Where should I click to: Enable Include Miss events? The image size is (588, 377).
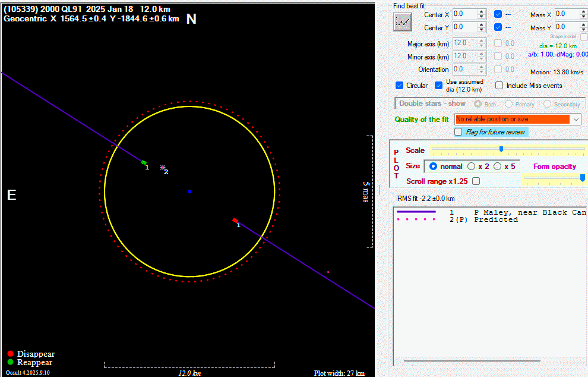click(x=499, y=86)
